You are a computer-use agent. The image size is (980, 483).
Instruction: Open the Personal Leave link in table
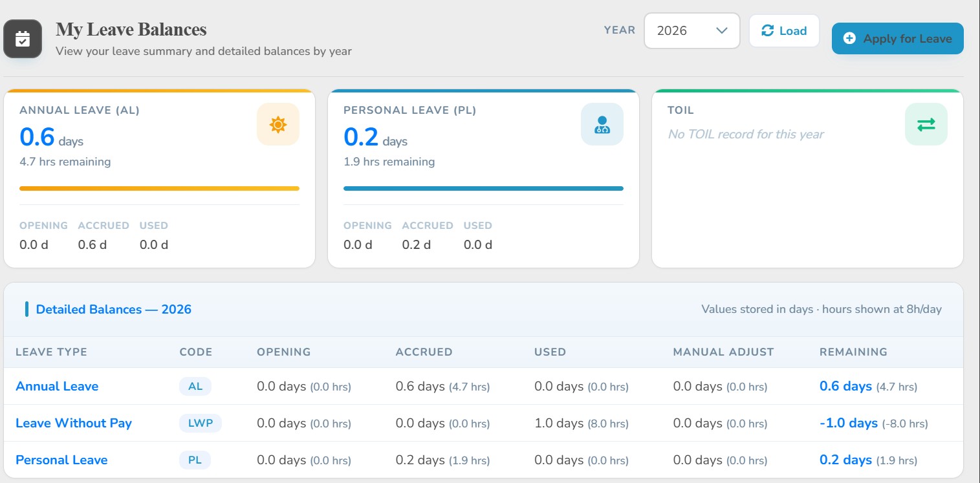coord(61,460)
